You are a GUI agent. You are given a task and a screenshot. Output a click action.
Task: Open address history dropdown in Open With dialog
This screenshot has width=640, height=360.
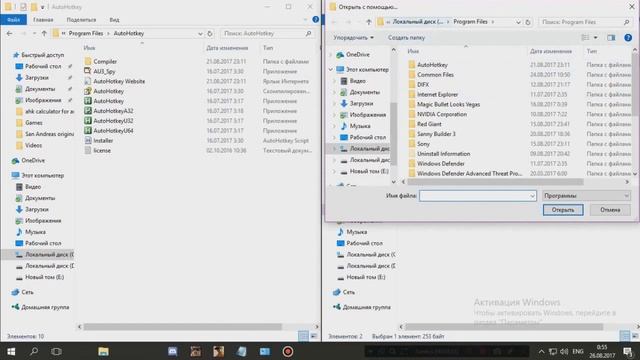518,22
